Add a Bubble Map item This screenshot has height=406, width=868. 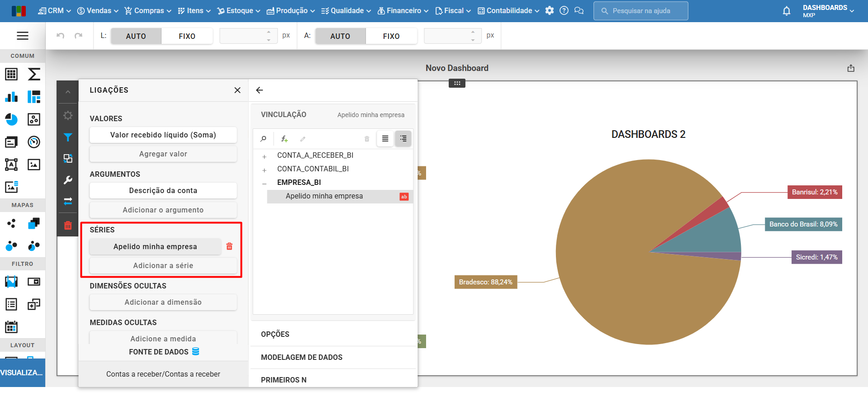[11, 246]
